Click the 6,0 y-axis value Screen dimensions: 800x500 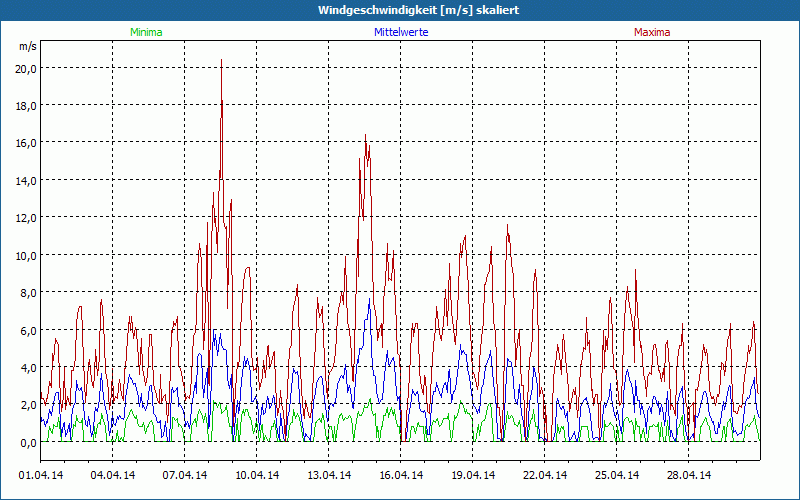(x=28, y=331)
